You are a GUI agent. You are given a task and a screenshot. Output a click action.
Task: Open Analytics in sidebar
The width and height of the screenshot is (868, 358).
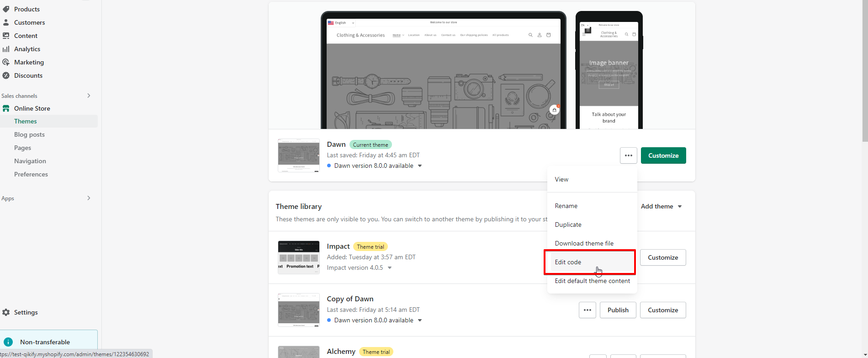27,49
